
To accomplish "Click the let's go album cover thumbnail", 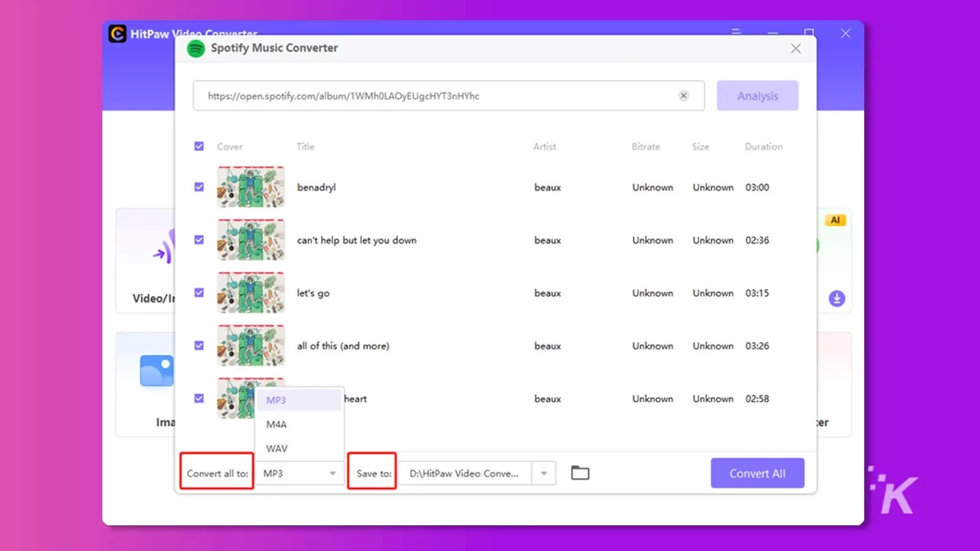I will pos(251,293).
